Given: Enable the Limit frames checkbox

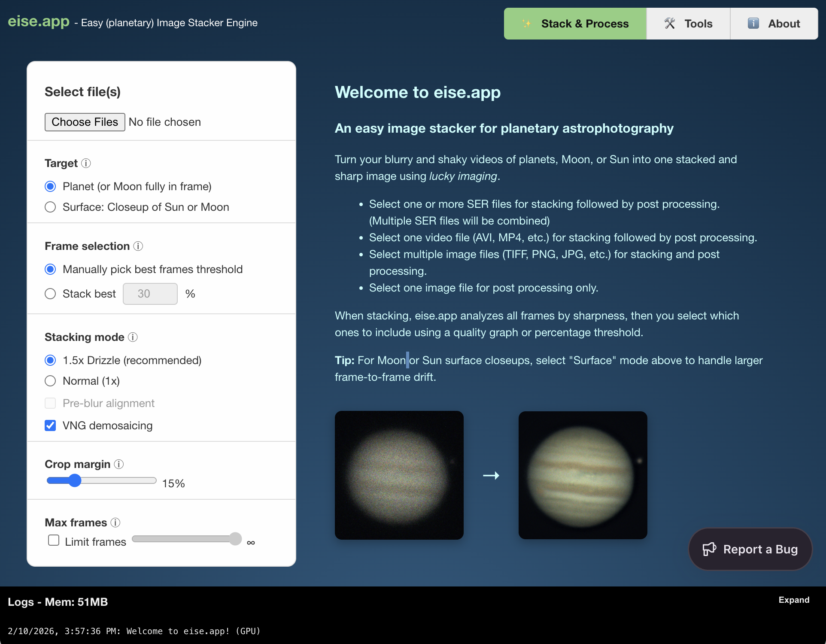Looking at the screenshot, I should pyautogui.click(x=53, y=540).
